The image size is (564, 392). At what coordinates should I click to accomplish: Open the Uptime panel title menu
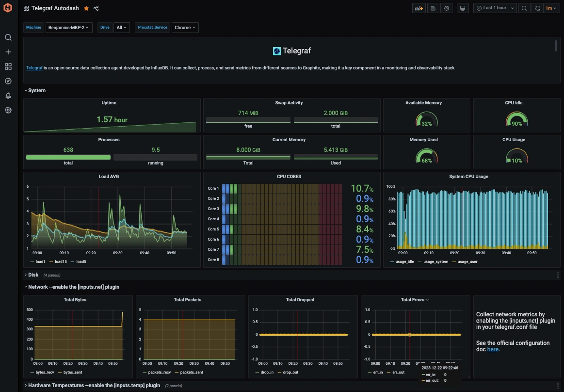109,103
